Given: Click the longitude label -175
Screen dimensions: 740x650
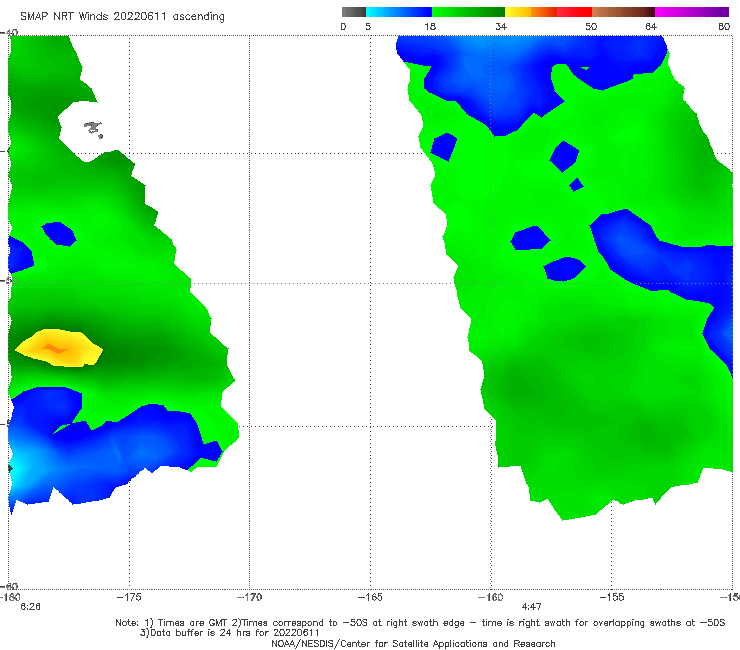Looking at the screenshot, I should [129, 597].
